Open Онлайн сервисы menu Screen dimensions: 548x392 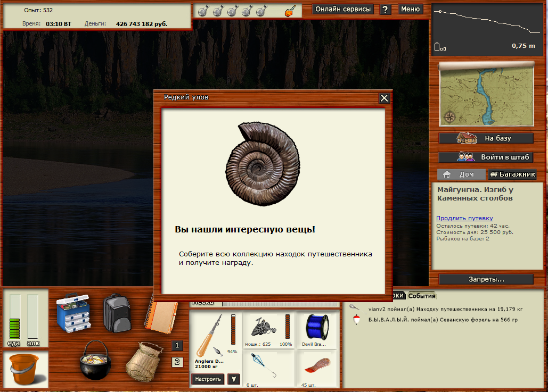(343, 9)
